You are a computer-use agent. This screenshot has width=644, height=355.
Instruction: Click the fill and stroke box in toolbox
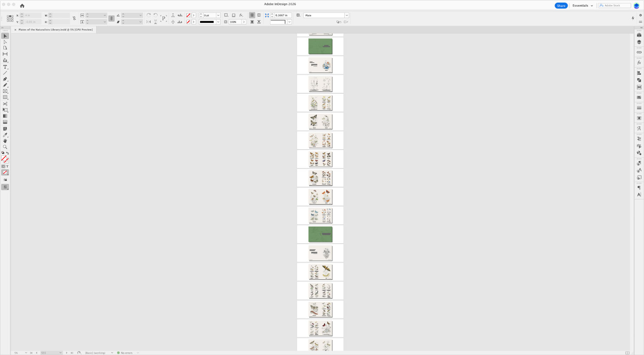point(5,159)
